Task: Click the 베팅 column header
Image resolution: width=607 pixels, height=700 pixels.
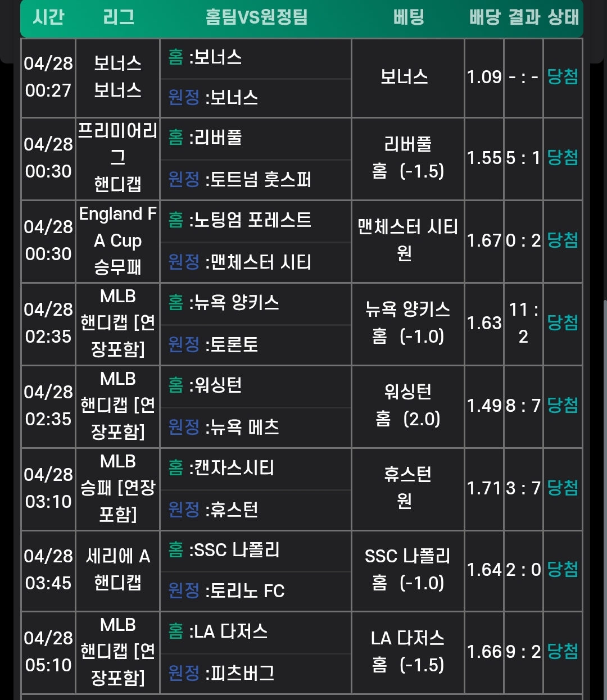Action: coord(409,17)
